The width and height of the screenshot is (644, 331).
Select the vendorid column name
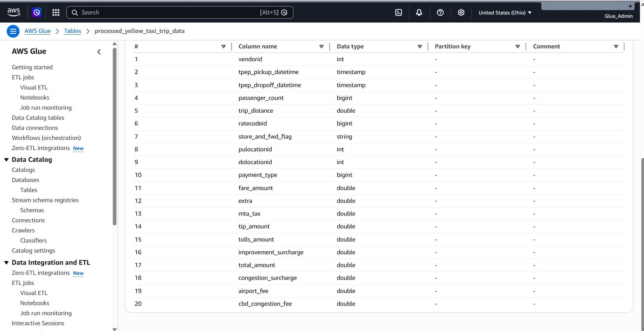coord(250,59)
